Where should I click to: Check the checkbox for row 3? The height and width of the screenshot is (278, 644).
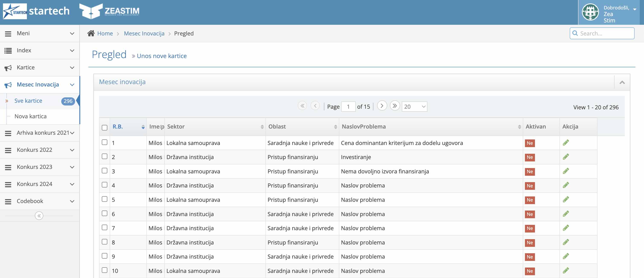105,171
